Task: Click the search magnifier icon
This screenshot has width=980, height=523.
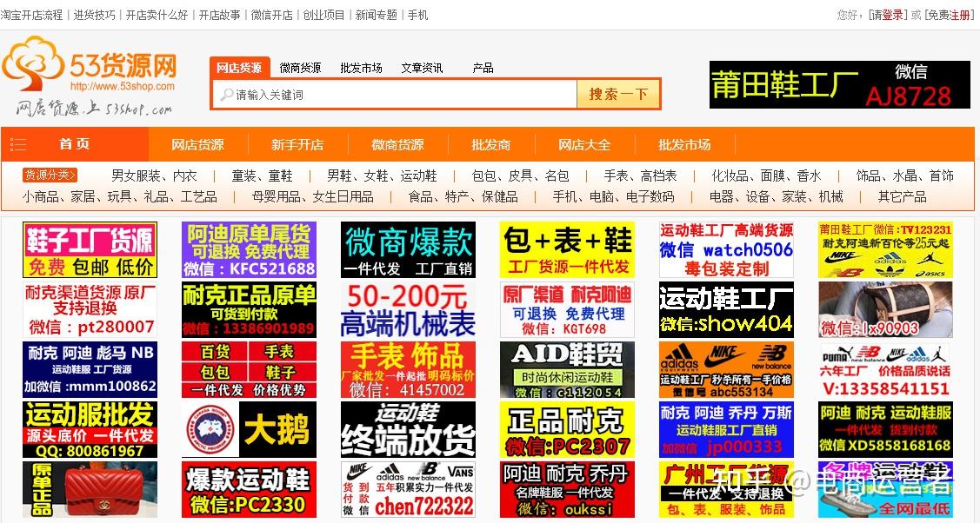Action: point(225,95)
